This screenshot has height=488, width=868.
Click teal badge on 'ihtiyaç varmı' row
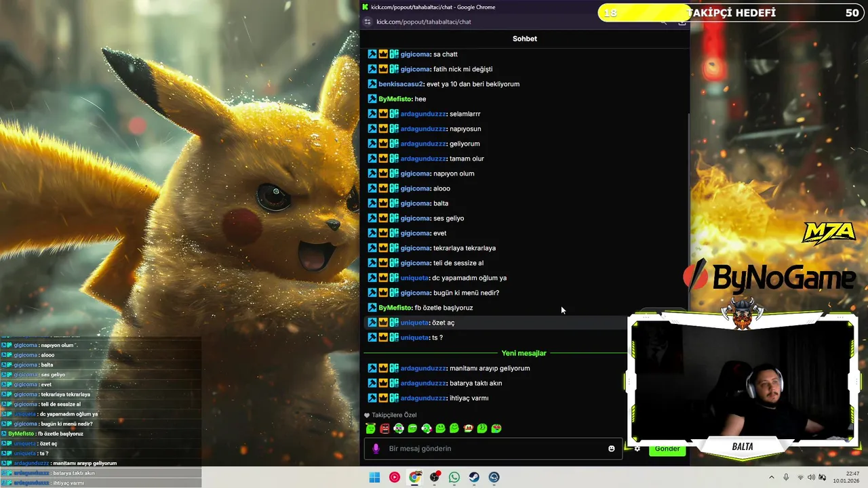click(x=394, y=398)
